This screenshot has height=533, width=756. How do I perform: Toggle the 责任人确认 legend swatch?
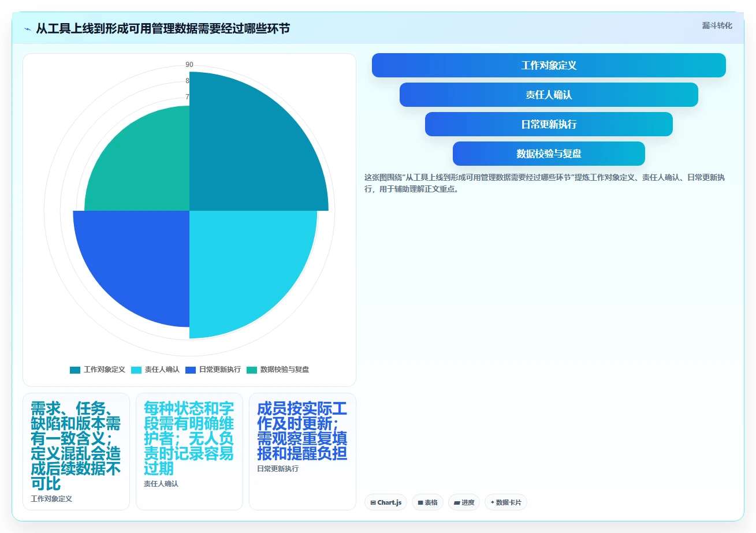pyautogui.click(x=136, y=370)
